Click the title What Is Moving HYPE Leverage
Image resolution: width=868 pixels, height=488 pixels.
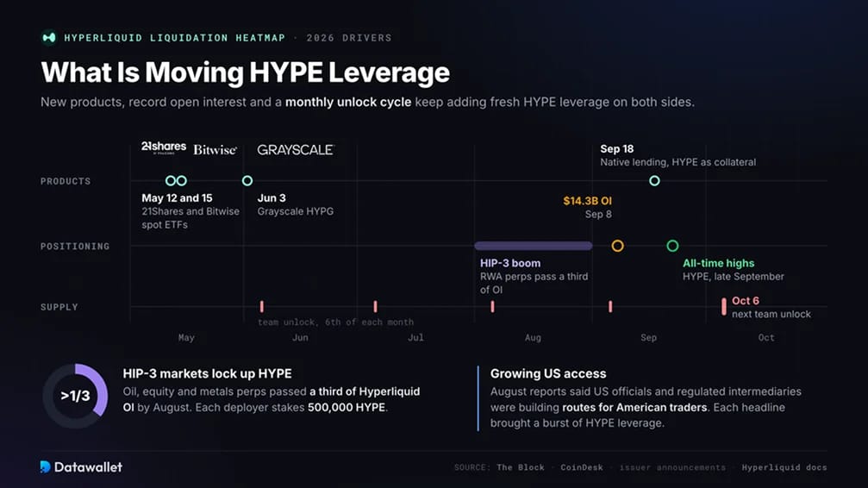click(246, 72)
